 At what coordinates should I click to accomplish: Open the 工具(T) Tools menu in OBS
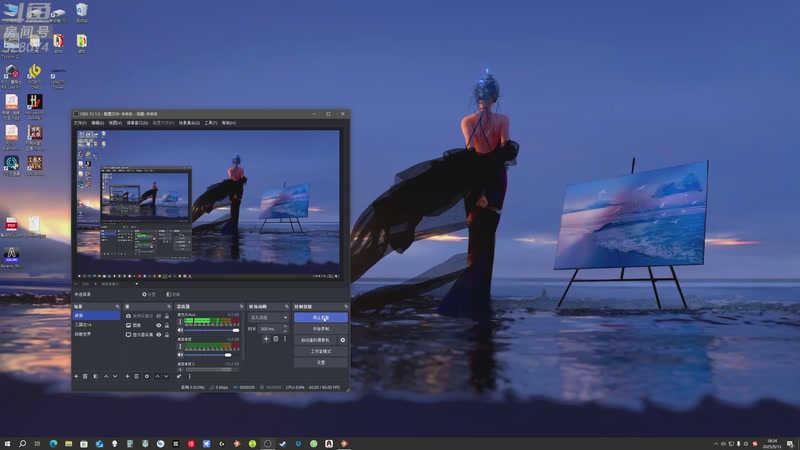click(x=211, y=123)
